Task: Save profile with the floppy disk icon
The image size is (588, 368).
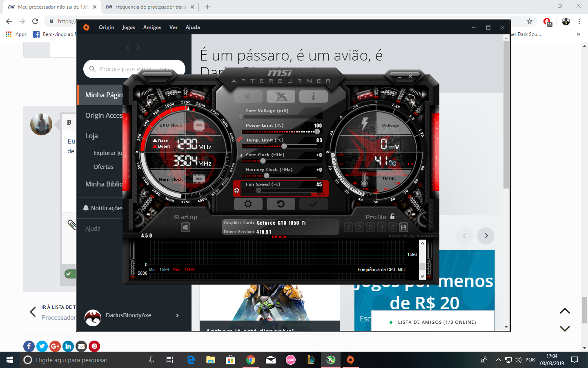Action: click(x=403, y=227)
